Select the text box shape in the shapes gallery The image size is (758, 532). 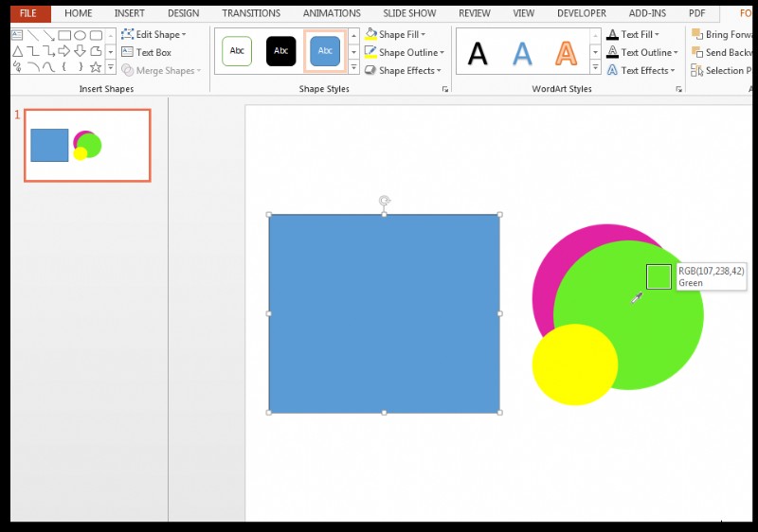pos(17,35)
